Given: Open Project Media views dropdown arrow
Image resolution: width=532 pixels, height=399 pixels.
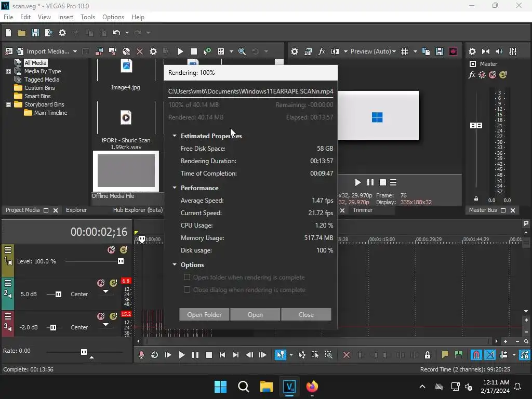Looking at the screenshot, I should (x=231, y=51).
